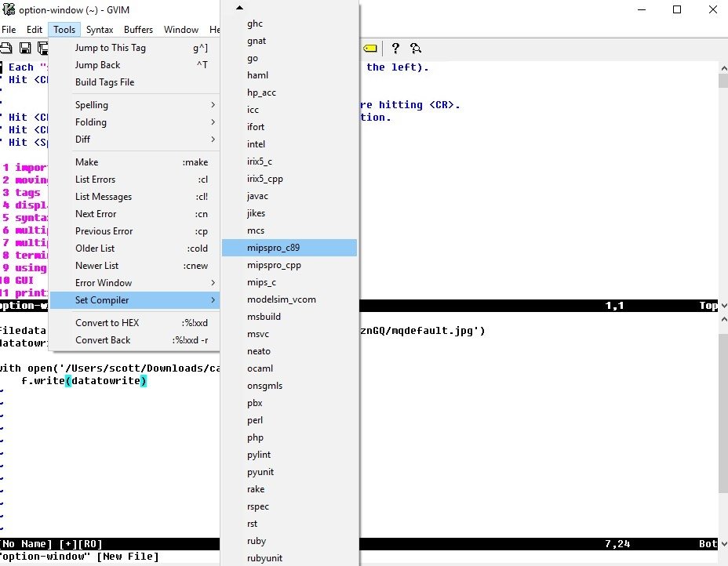
Task: Open the Edit menu
Action: 35,29
